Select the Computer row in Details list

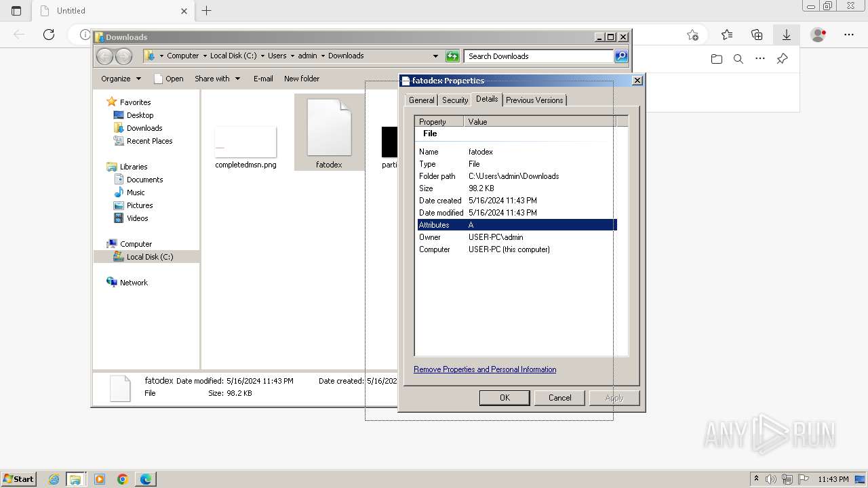tap(517, 249)
